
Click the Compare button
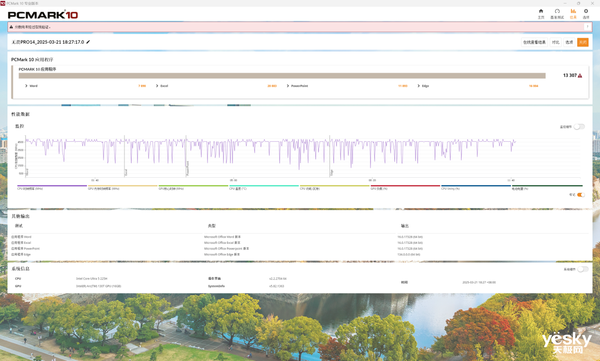555,42
